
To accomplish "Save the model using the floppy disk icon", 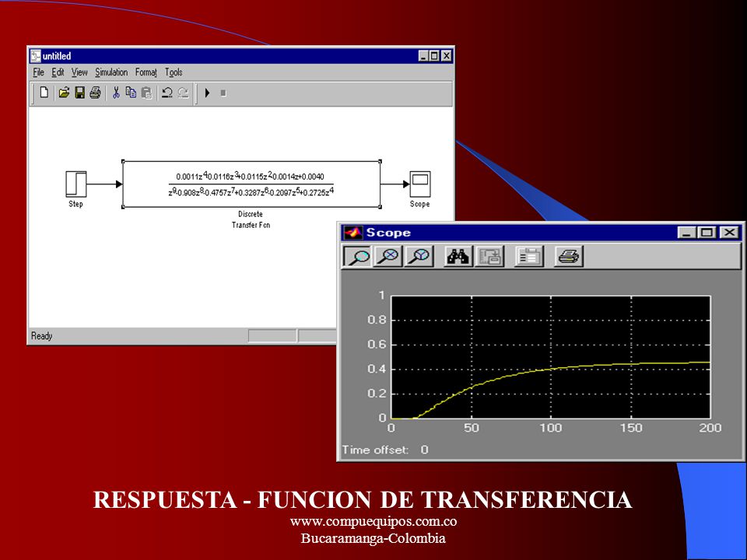I will pyautogui.click(x=79, y=93).
